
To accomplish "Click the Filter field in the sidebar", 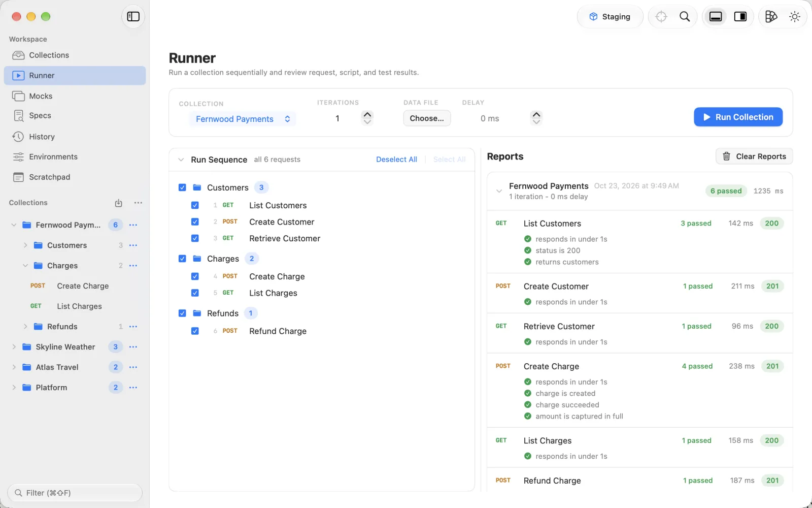I will pyautogui.click(x=75, y=493).
